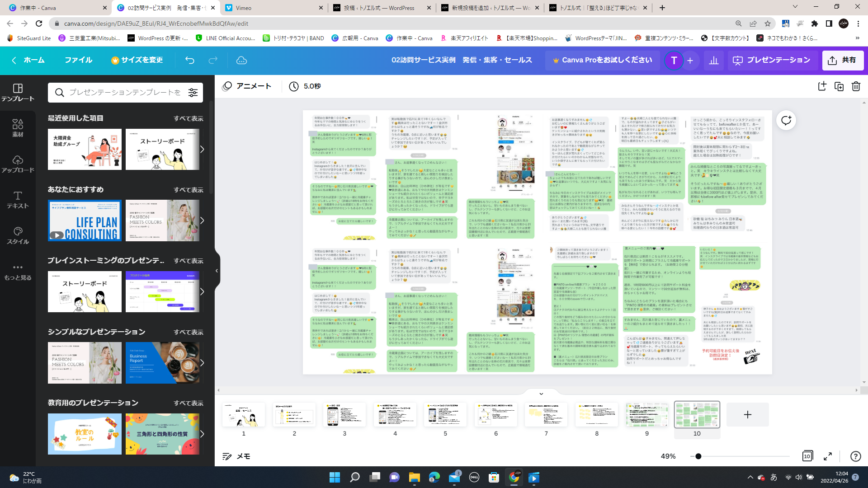Image resolution: width=868 pixels, height=488 pixels.
Task: Hide page thumbnails with the chevron
Action: (541, 394)
